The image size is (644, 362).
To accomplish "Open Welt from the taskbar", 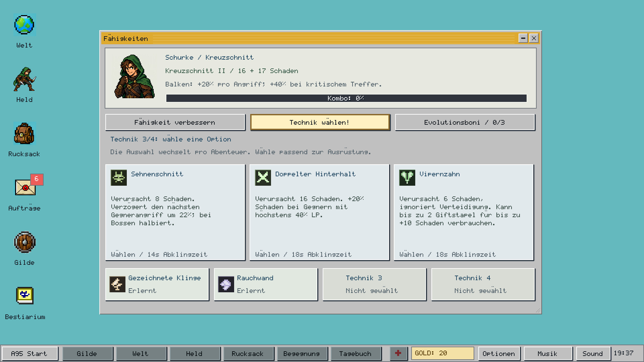I will (x=141, y=354).
